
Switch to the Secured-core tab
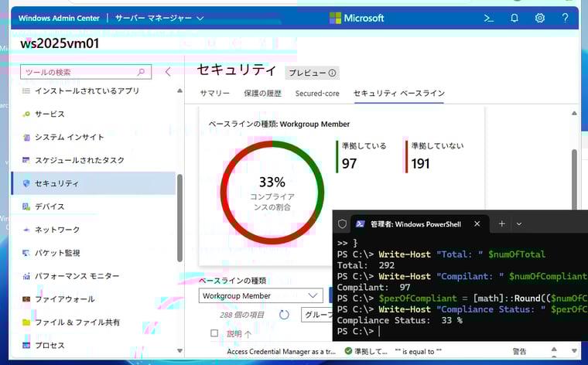tap(317, 94)
